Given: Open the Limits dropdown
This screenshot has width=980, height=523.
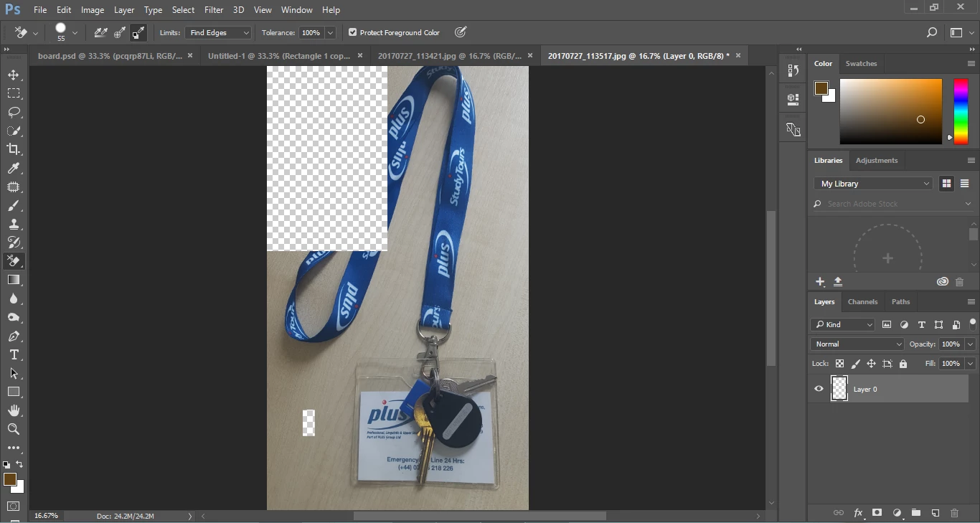Looking at the screenshot, I should [218, 32].
